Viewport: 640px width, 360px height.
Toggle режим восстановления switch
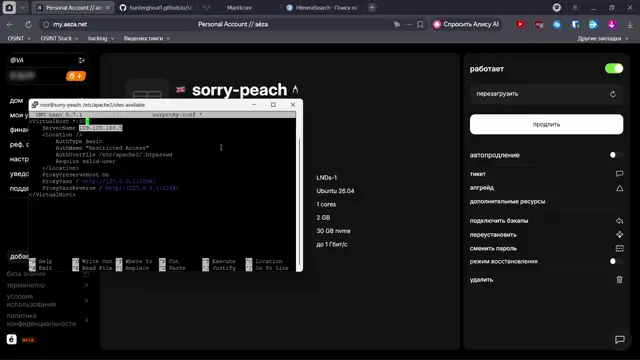click(616, 261)
